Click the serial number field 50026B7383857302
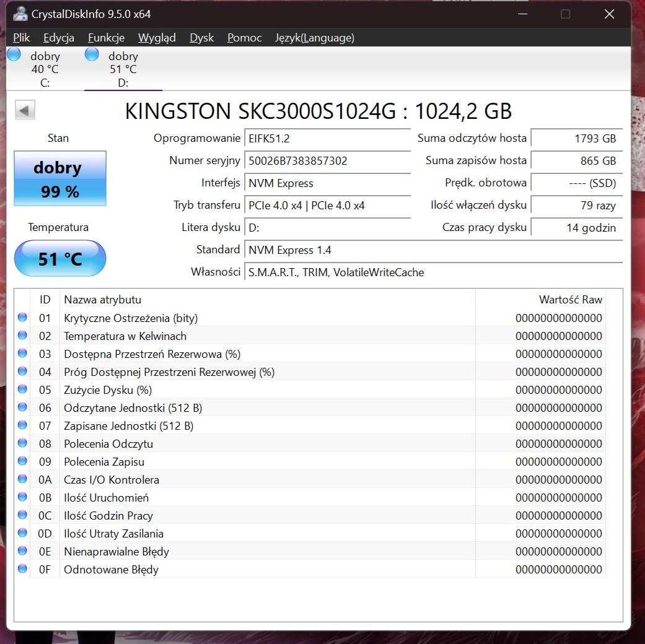 [x=327, y=161]
